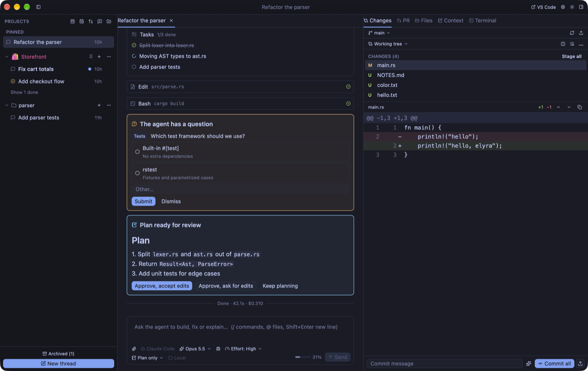
Task: Open the Plan only mode dropdown
Action: (147, 358)
